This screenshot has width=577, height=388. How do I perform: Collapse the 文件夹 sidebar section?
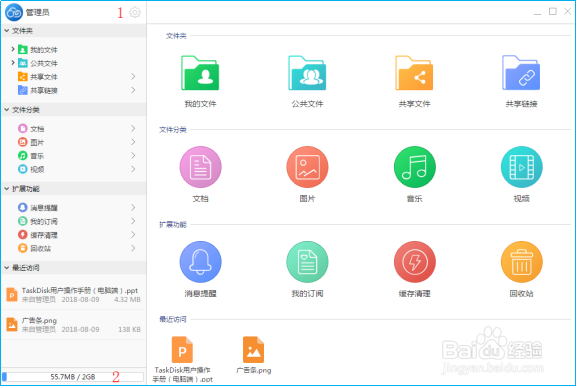point(7,31)
